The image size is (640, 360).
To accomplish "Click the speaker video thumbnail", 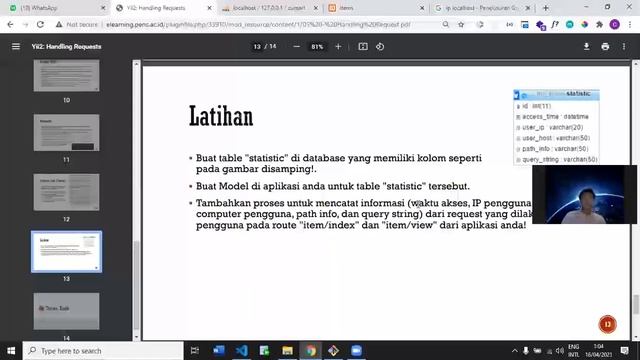I will (584, 195).
